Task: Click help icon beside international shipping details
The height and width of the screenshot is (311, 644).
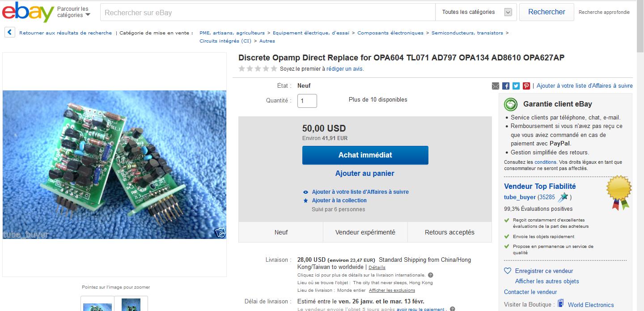Action: [430, 275]
